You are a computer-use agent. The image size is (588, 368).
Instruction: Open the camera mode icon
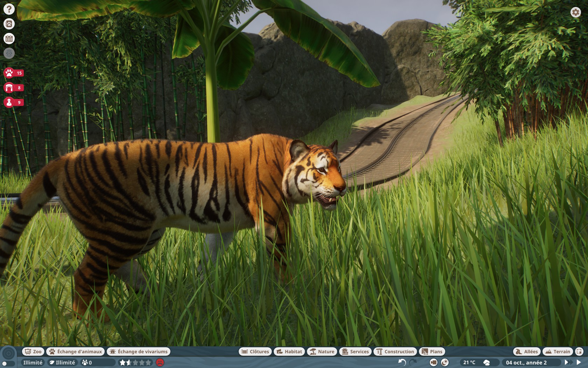click(433, 362)
